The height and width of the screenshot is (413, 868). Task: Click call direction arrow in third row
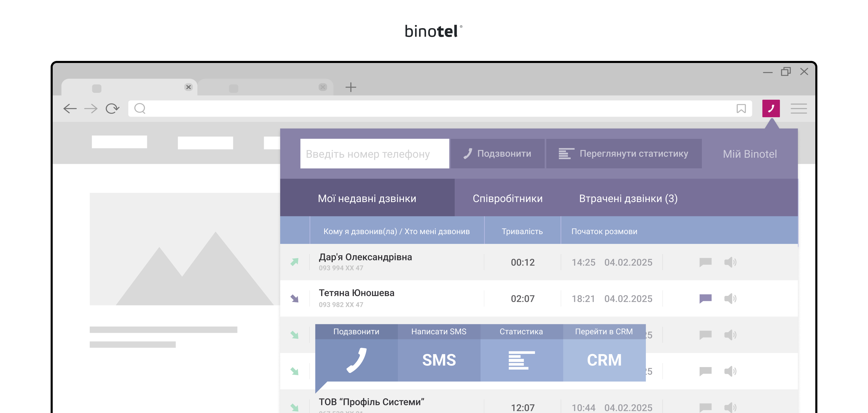tap(295, 335)
